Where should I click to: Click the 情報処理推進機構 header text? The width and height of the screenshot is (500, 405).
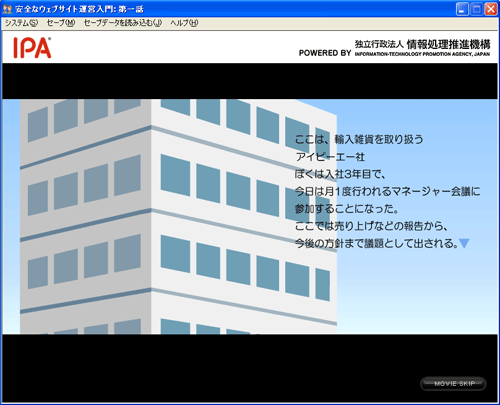click(448, 44)
